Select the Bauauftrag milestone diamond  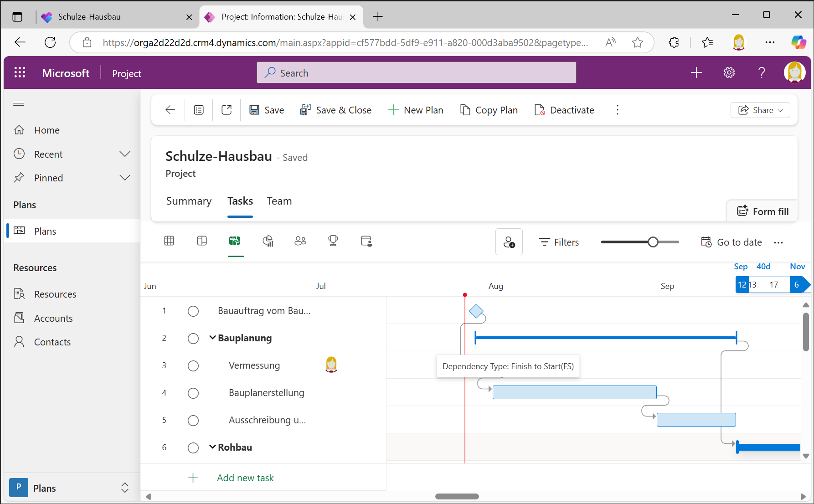pos(476,311)
